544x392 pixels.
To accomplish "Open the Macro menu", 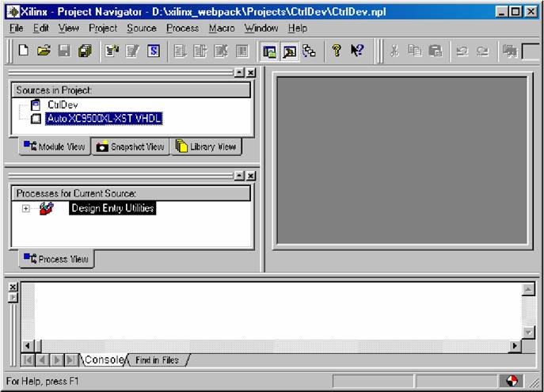I will click(222, 28).
